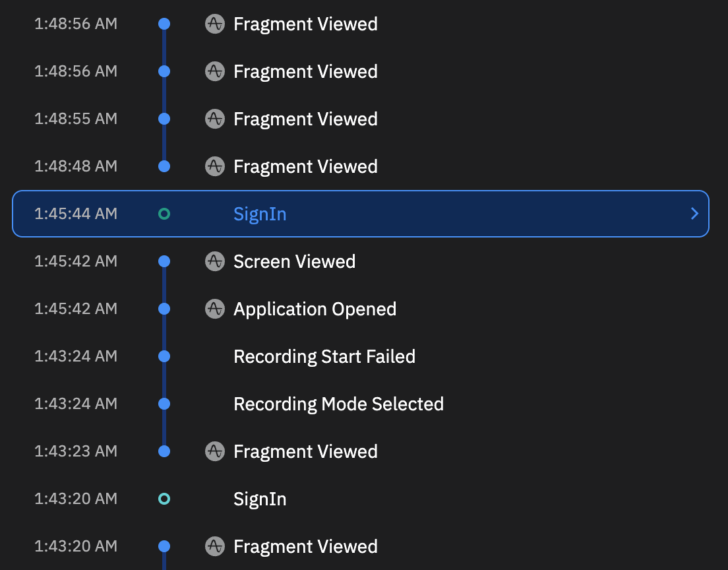Select the SignIn event at 1:43:20 AM
Image resolution: width=728 pixels, height=570 pixels.
coord(260,499)
